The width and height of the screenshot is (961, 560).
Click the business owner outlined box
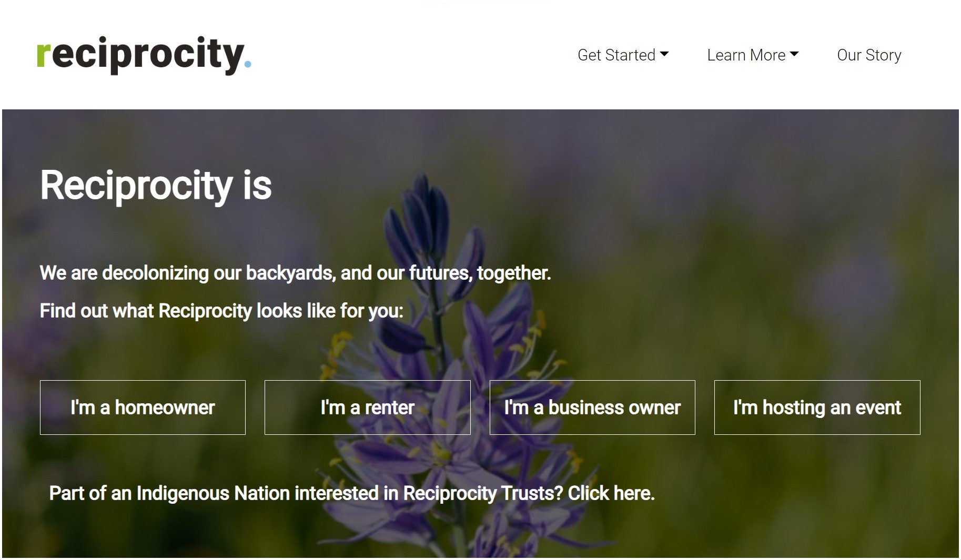coord(592,407)
